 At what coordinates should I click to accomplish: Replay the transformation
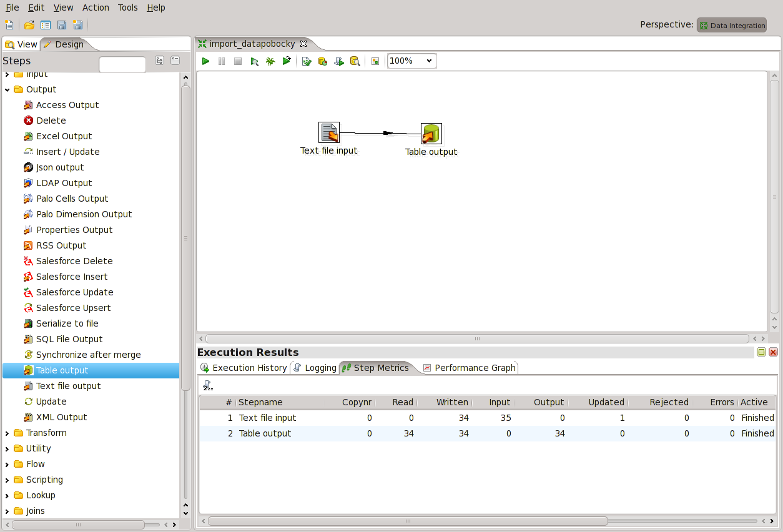tap(287, 61)
